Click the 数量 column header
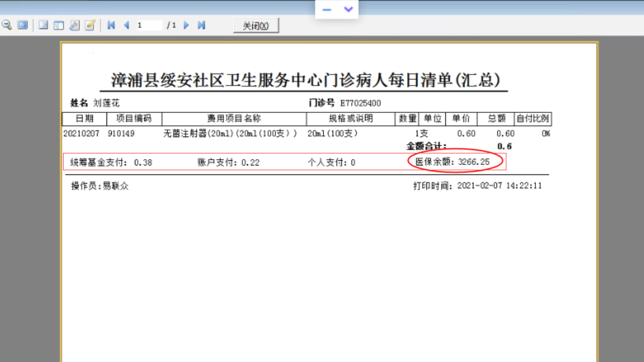The height and width of the screenshot is (362, 644). point(408,119)
